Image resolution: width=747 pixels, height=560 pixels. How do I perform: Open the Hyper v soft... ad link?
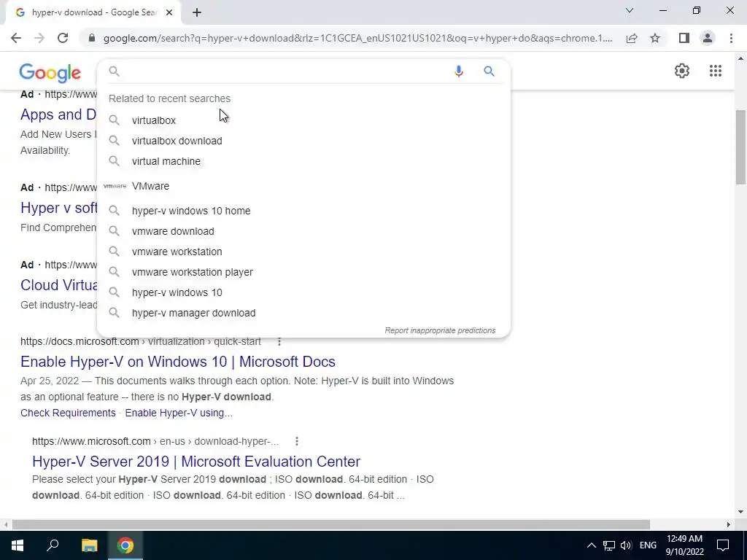coord(58,208)
